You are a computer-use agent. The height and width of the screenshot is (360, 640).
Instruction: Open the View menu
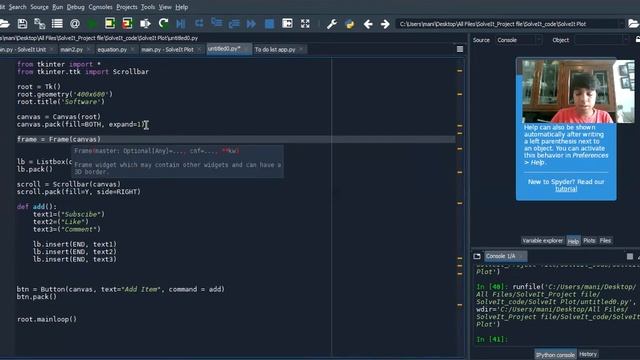click(x=165, y=7)
